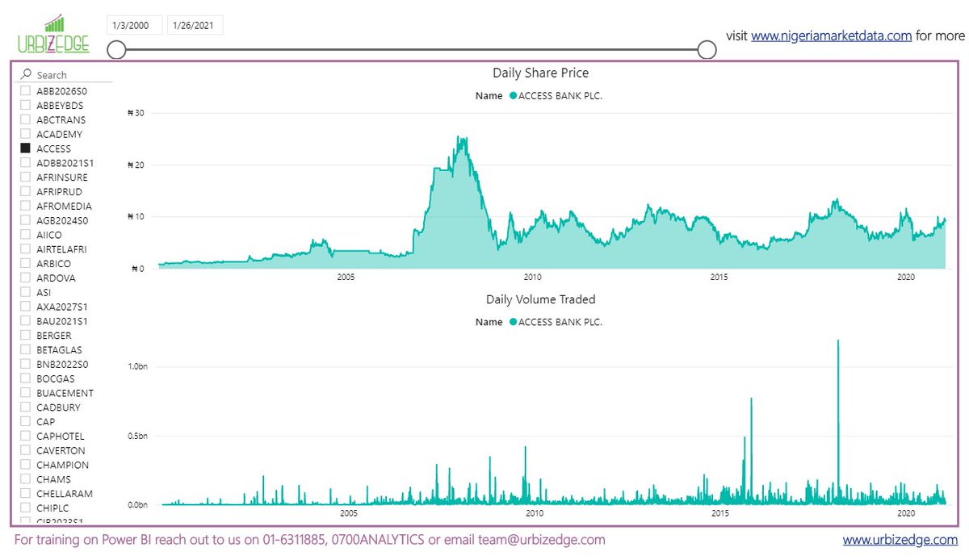969x560 pixels.
Task: Open the www.nigeriamarketdata.com link
Action: coord(832,36)
